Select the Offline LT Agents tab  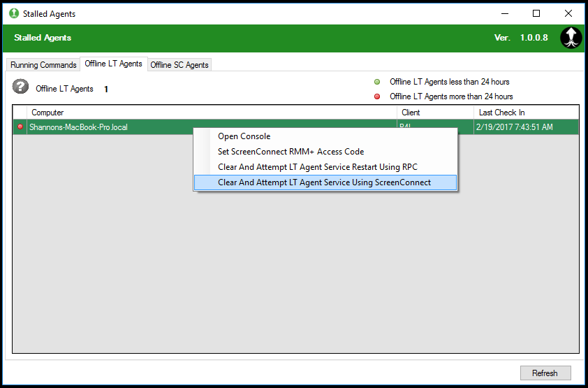113,64
